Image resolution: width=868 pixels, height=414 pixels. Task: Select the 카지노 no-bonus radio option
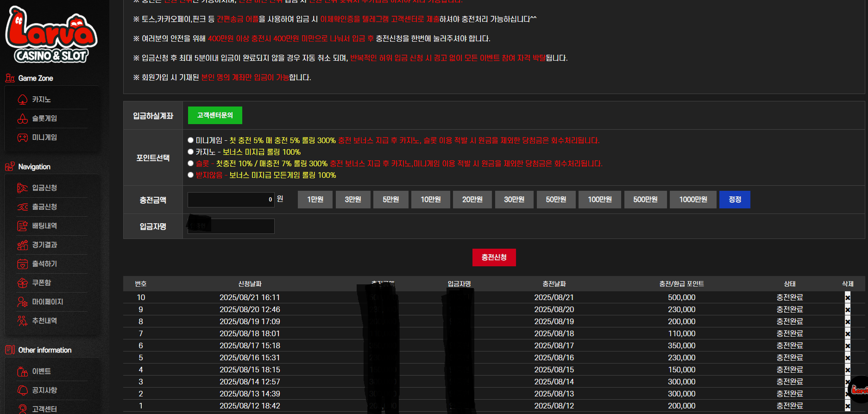pos(190,151)
